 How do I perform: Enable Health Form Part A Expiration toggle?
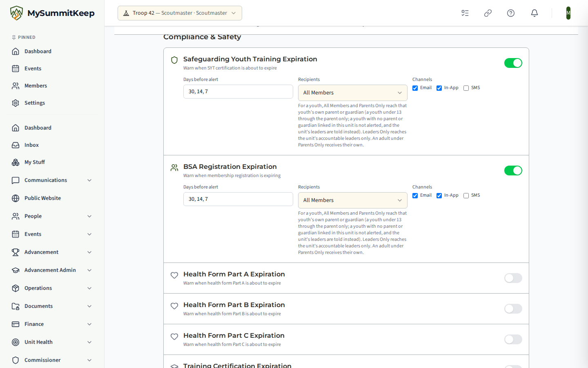[x=513, y=278]
